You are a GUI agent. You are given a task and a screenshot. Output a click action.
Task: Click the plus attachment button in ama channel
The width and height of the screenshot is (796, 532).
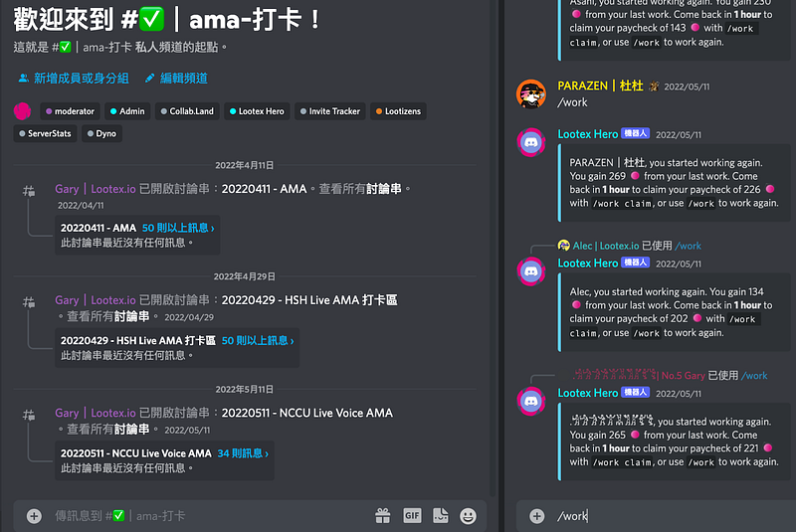(x=34, y=516)
